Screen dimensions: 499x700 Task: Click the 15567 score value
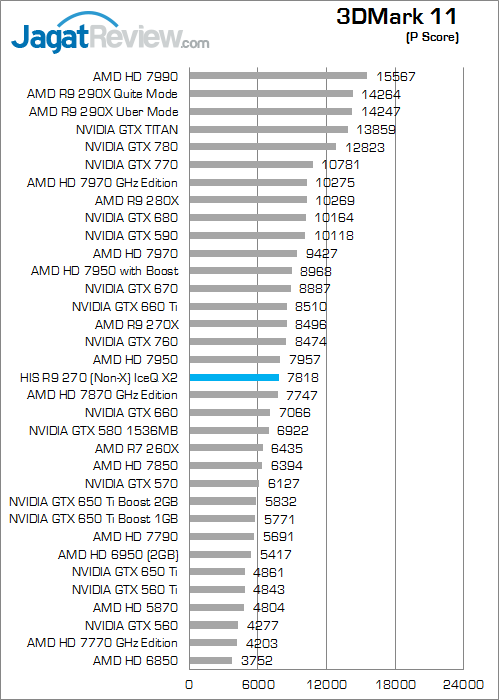395,76
